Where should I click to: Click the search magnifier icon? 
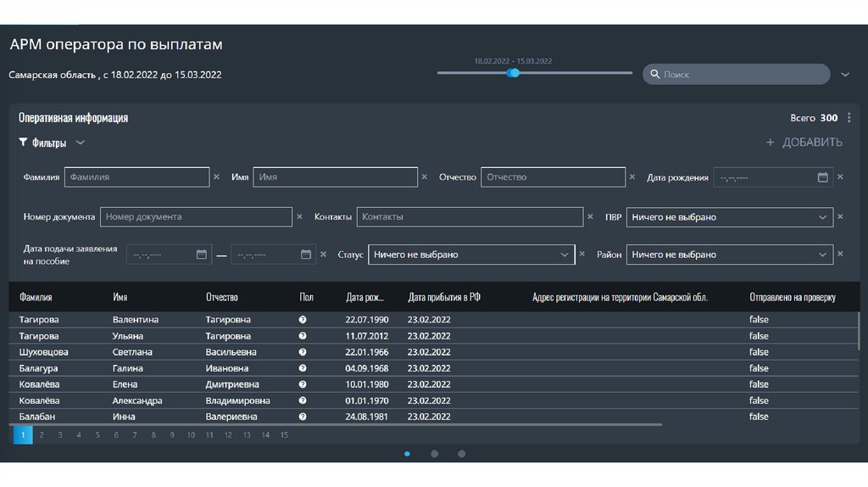click(655, 75)
